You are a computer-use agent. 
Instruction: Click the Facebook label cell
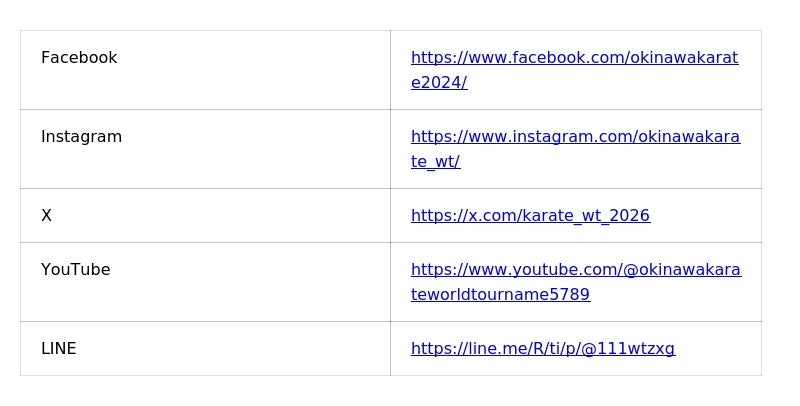click(79, 58)
